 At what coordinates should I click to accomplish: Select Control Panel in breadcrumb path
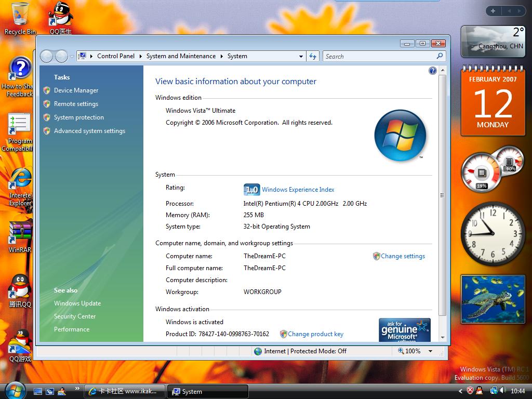tap(115, 56)
